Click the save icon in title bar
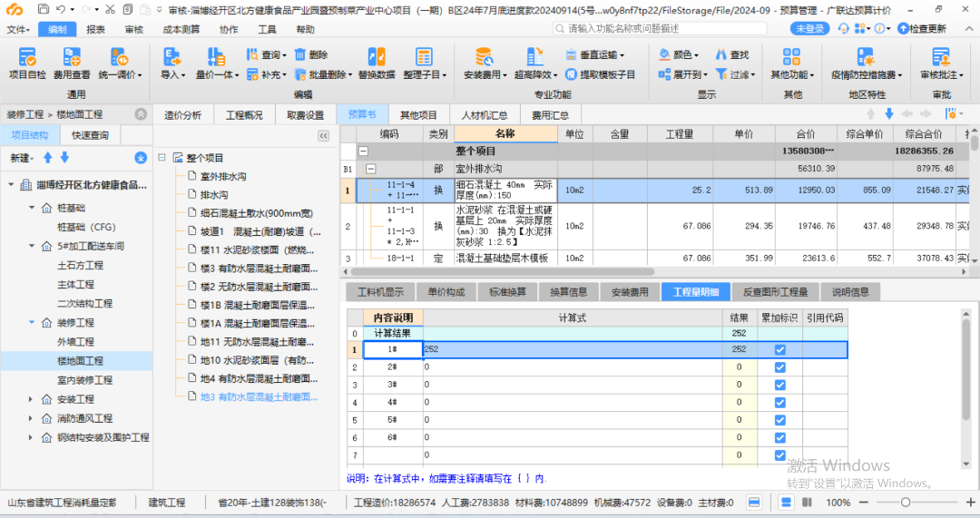Screen dimensions: 980x518 point(43,9)
